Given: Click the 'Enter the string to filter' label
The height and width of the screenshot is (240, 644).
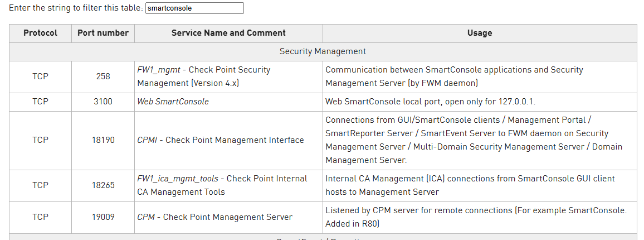Looking at the screenshot, I should click(x=76, y=8).
